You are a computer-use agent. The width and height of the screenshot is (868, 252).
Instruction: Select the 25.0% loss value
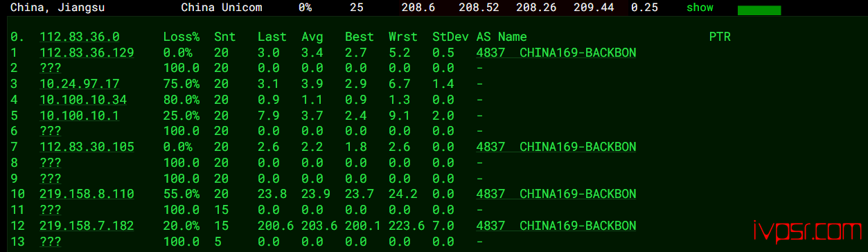(181, 116)
